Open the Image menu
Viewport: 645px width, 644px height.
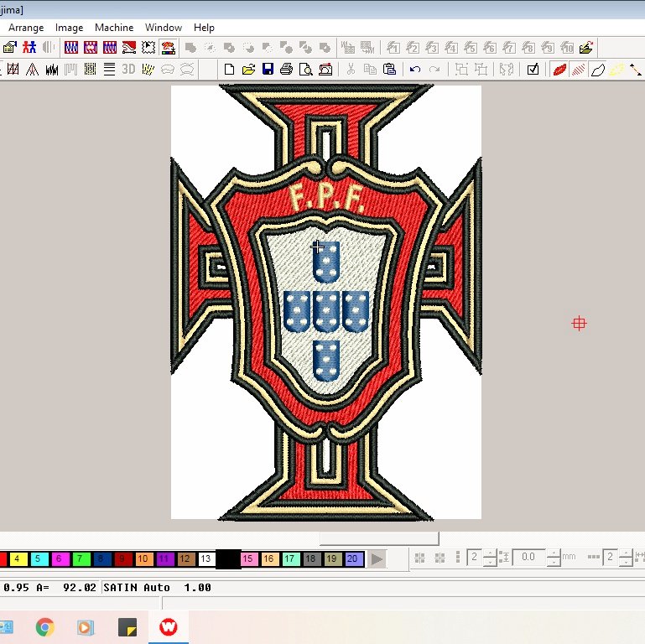(x=69, y=28)
